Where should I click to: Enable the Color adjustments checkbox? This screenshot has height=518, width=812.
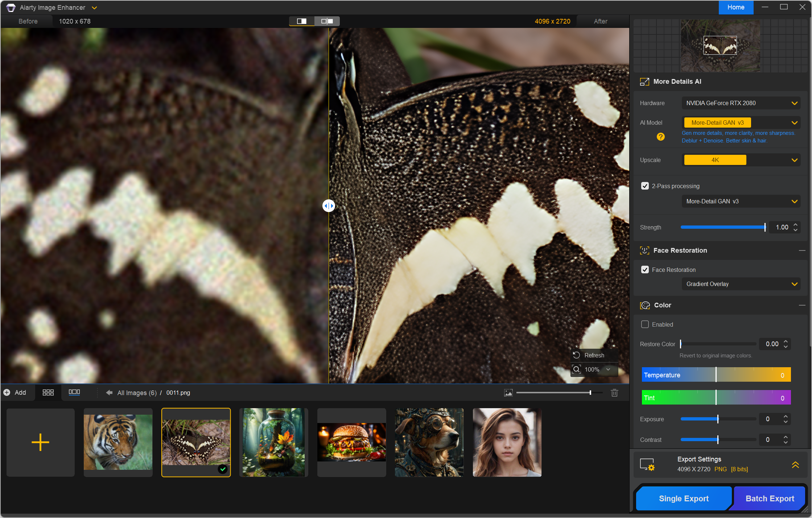tap(645, 324)
